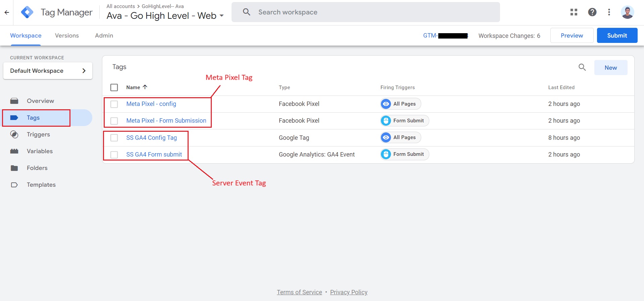The width and height of the screenshot is (644, 301).
Task: Click the GoHighLevel-- Ava breadcrumb
Action: pyautogui.click(x=163, y=6)
